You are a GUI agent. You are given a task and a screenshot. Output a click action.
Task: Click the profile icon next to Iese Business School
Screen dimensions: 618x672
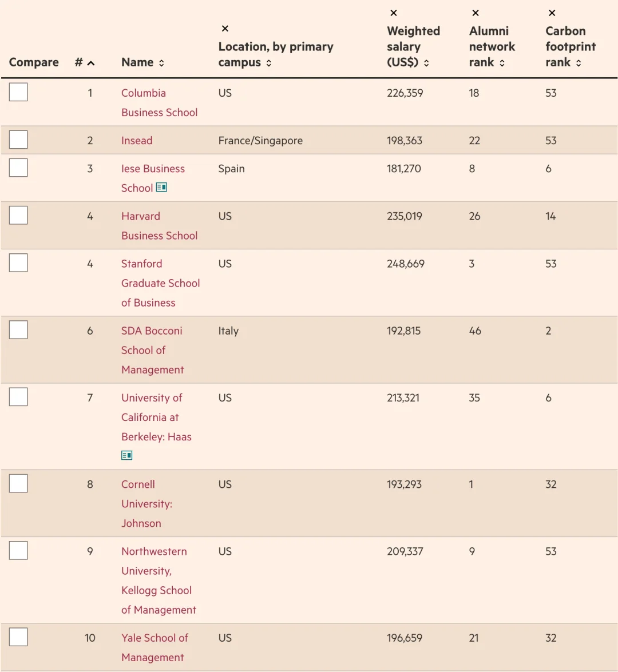click(x=161, y=188)
